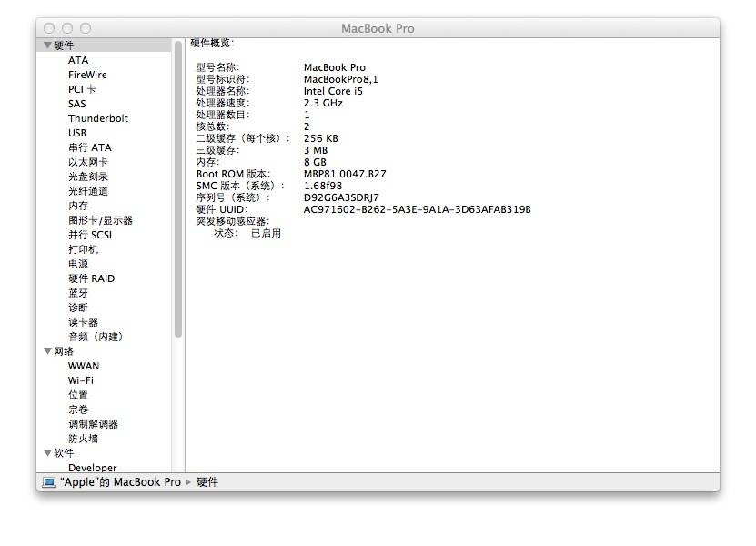The image size is (756, 546).
Task: Select 内存 in the sidebar
Action: click(x=78, y=206)
